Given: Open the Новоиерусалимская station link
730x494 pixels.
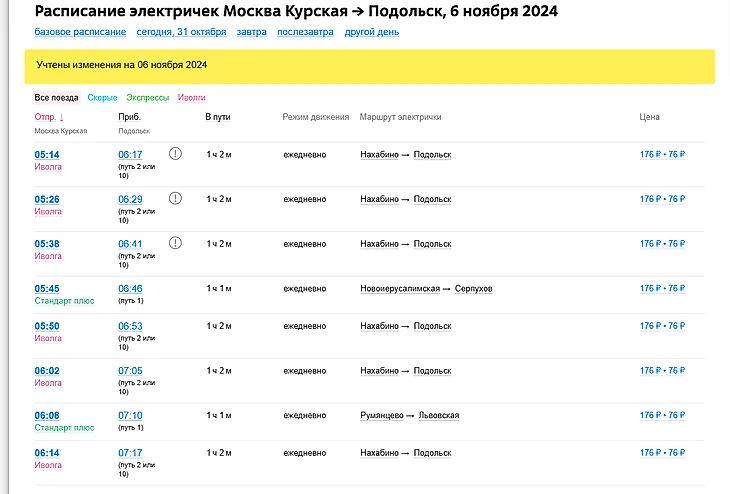Looking at the screenshot, I should 400,289.
